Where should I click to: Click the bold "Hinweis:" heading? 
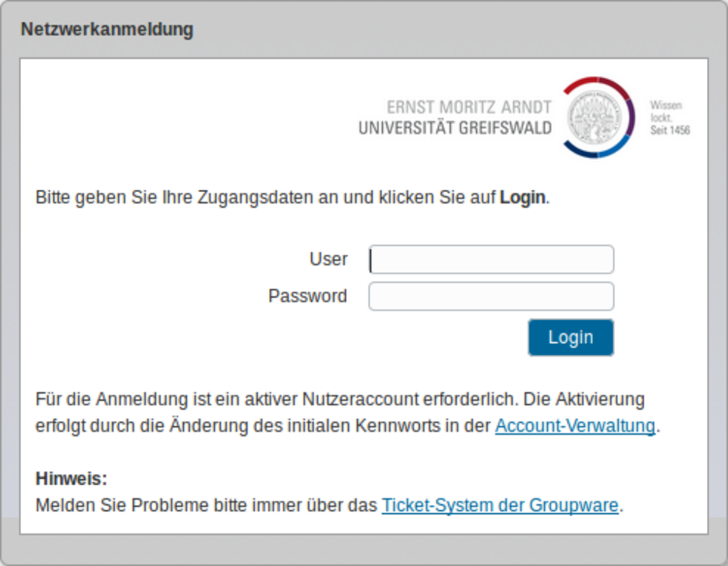click(x=71, y=479)
